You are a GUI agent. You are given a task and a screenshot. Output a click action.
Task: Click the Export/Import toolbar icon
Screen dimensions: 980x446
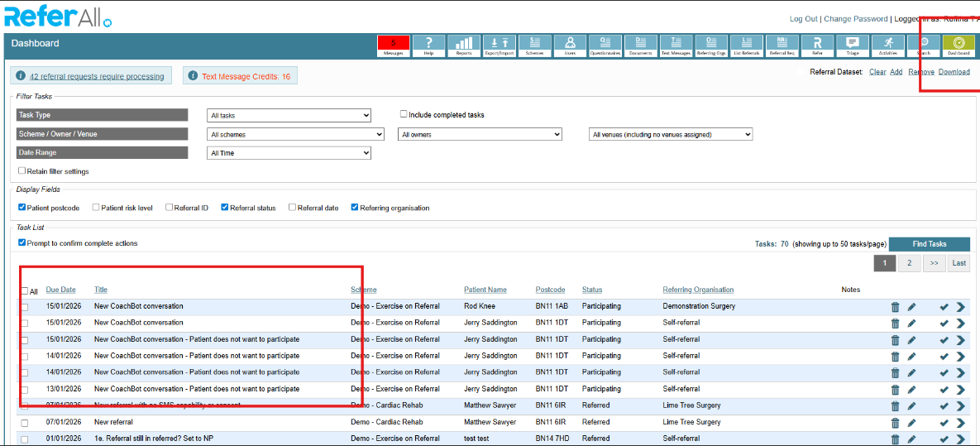coord(500,46)
